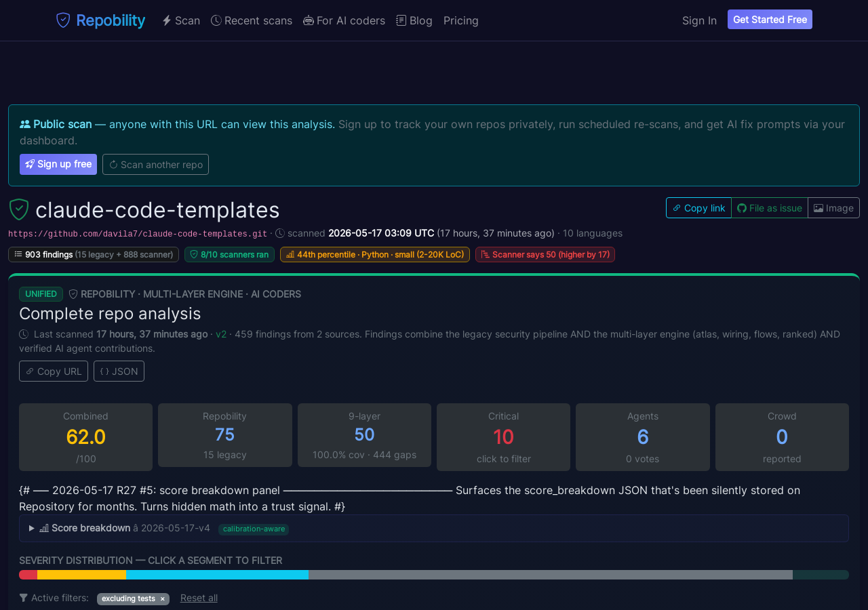Click the Agents 6 card
868x610 pixels.
(643, 437)
